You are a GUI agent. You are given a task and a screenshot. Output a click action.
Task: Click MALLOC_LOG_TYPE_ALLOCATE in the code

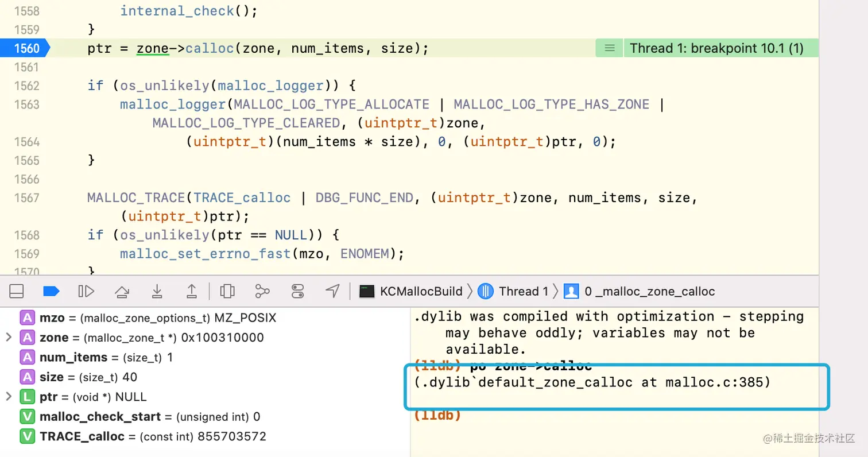331,104
